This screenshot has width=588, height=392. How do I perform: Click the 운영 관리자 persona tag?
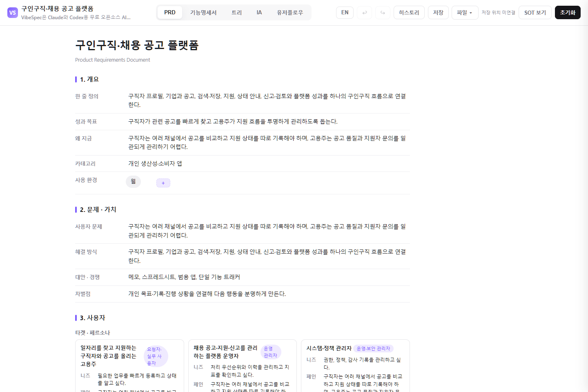click(x=271, y=352)
